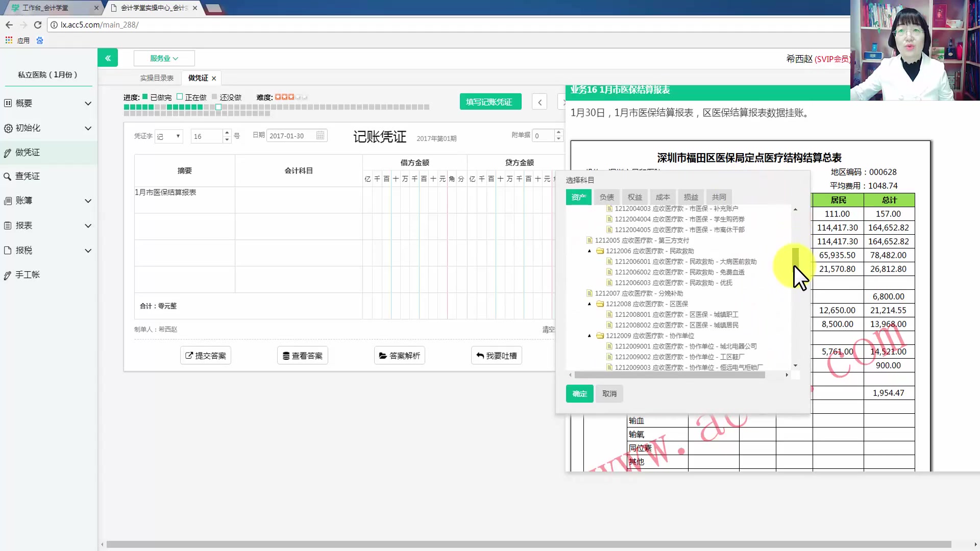980x551 pixels.
Task: Increase 附单据 count with up arrow
Action: click(x=558, y=132)
